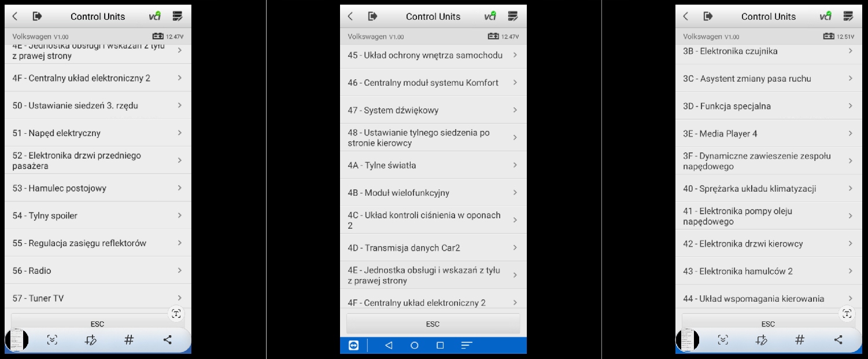
Task: Tap the exit icon in left screenshot header
Action: click(37, 16)
